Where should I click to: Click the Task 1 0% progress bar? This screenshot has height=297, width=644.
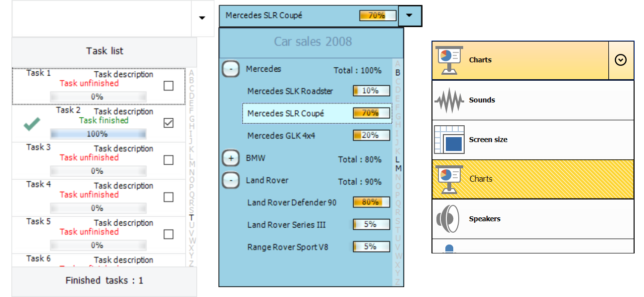[98, 97]
